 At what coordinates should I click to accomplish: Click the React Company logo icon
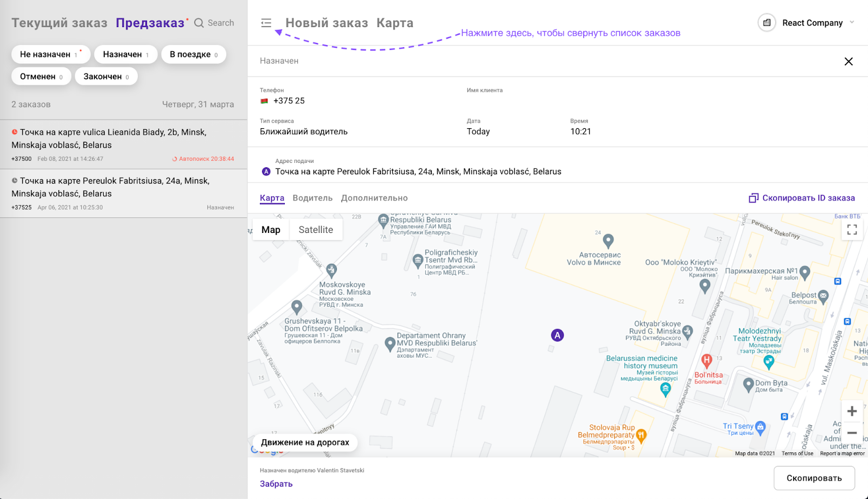(767, 23)
